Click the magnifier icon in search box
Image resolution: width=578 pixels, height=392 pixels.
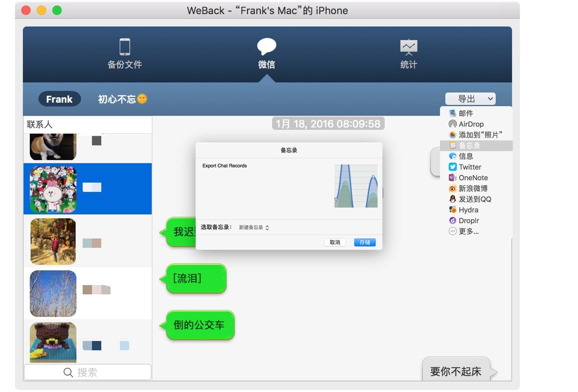pyautogui.click(x=68, y=372)
